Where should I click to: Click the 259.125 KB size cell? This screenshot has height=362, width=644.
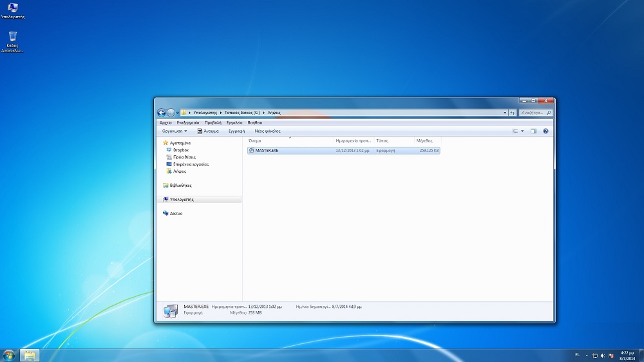(429, 150)
